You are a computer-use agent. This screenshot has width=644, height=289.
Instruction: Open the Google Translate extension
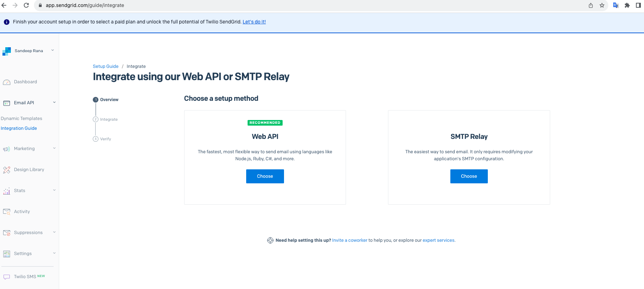(x=616, y=5)
